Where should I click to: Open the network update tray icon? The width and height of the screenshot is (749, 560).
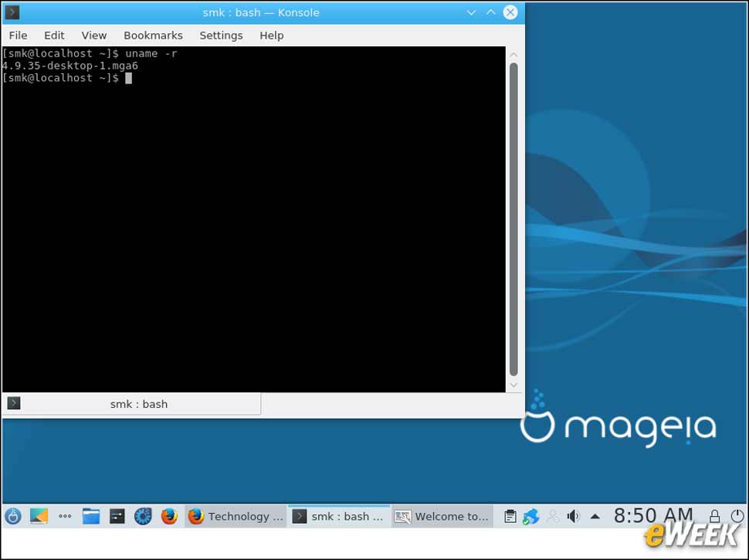(530, 516)
